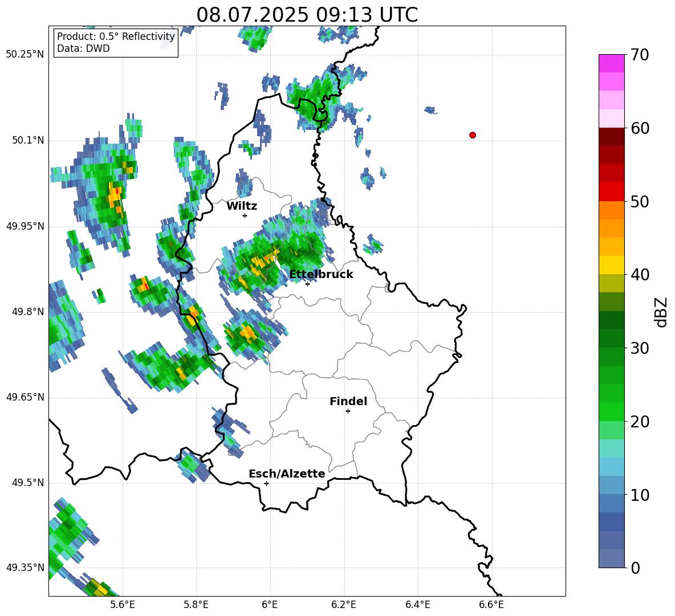675x616 pixels.
Task: Click the 6.4°E longitude label
Action: click(418, 605)
